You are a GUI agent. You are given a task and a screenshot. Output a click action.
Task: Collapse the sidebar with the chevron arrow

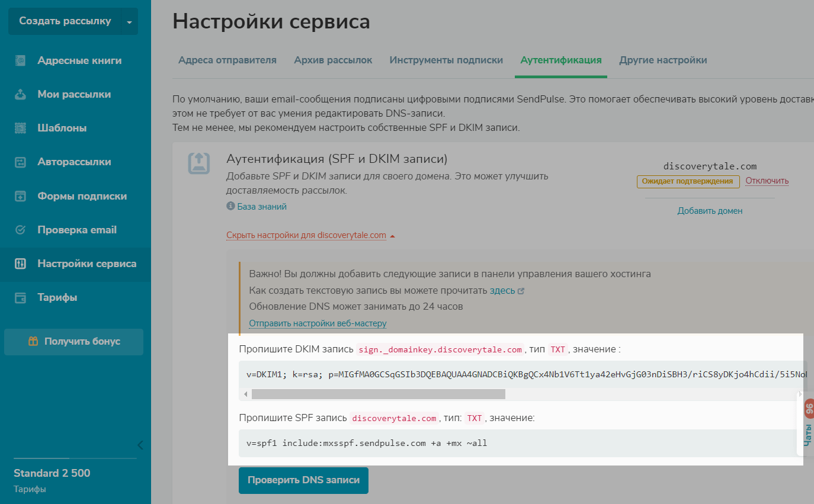140,445
